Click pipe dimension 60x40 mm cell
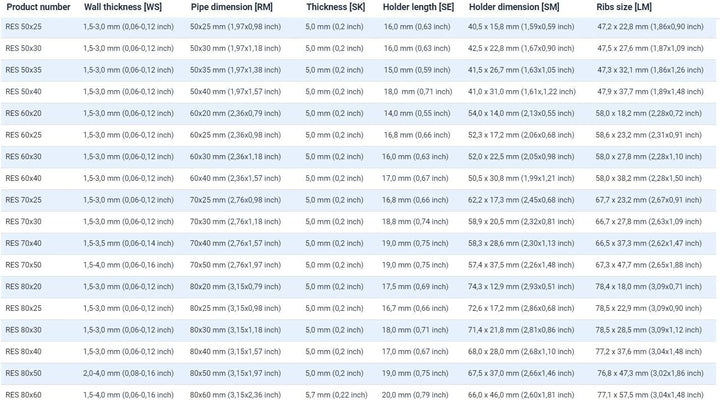Image resolution: width=720 pixels, height=401 pixels. pos(236,178)
